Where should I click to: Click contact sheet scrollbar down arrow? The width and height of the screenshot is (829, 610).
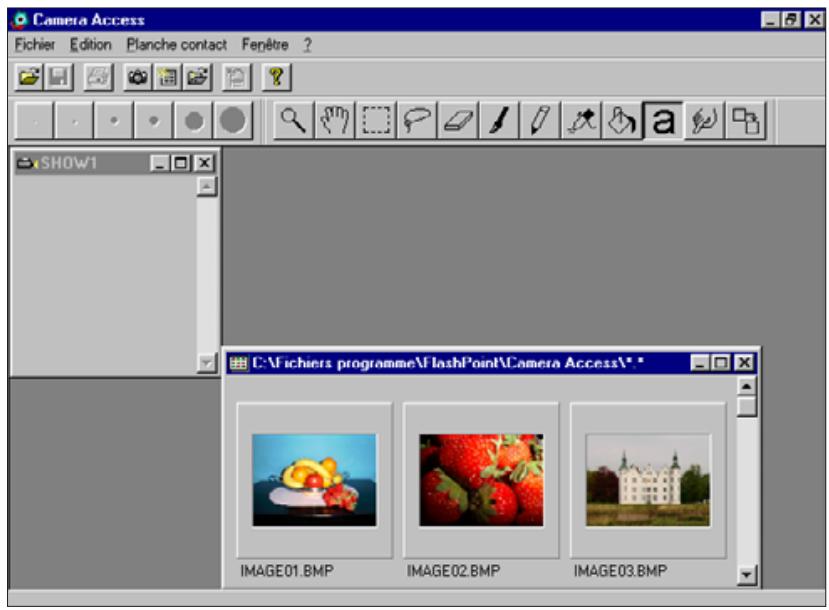click(747, 575)
